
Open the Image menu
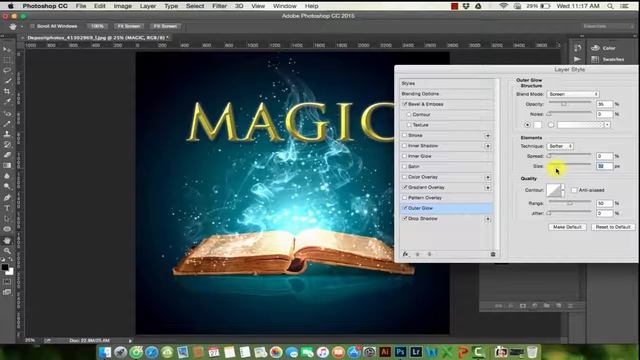pos(122,6)
